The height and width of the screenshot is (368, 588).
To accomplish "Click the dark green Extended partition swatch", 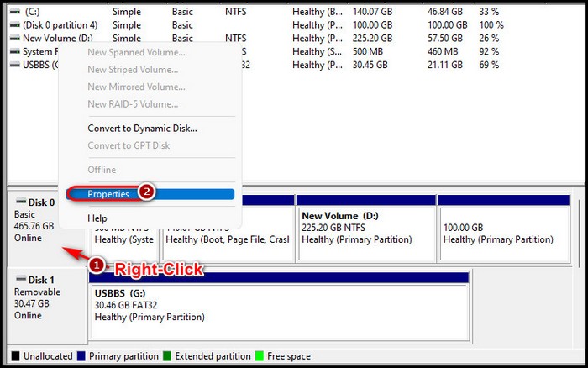I will [x=167, y=356].
